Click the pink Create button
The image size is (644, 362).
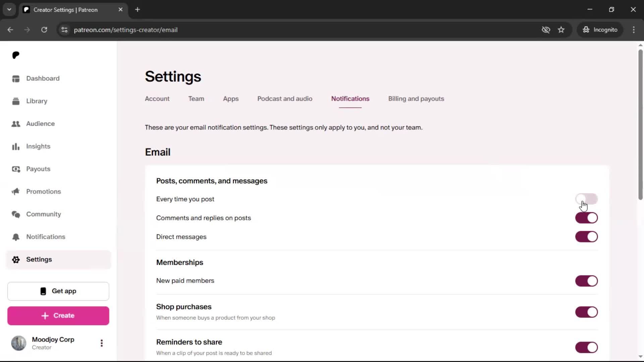[58, 316]
